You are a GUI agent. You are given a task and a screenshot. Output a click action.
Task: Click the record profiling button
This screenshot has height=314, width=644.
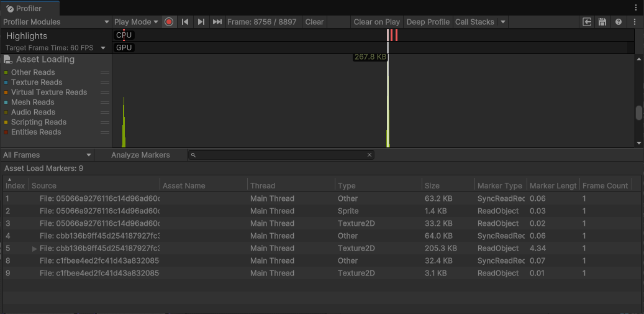point(169,22)
